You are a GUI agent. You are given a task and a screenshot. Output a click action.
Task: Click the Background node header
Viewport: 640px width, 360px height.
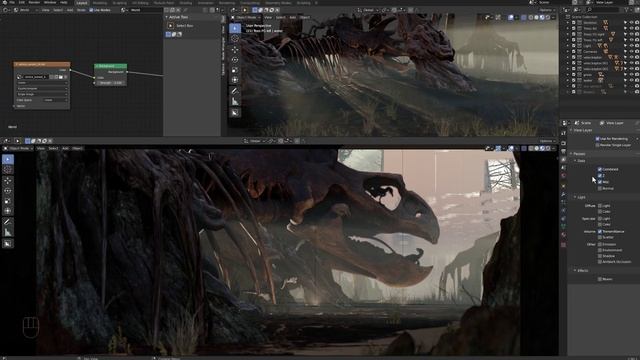click(111, 66)
